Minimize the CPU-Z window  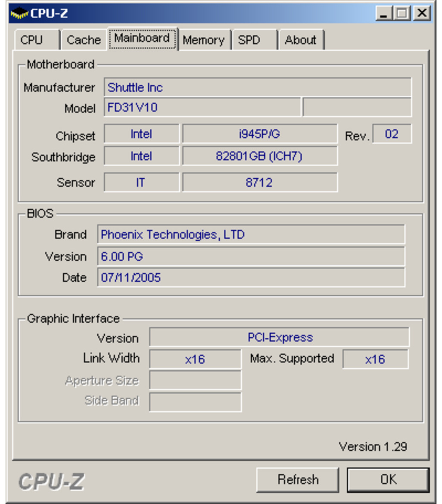[x=384, y=13]
